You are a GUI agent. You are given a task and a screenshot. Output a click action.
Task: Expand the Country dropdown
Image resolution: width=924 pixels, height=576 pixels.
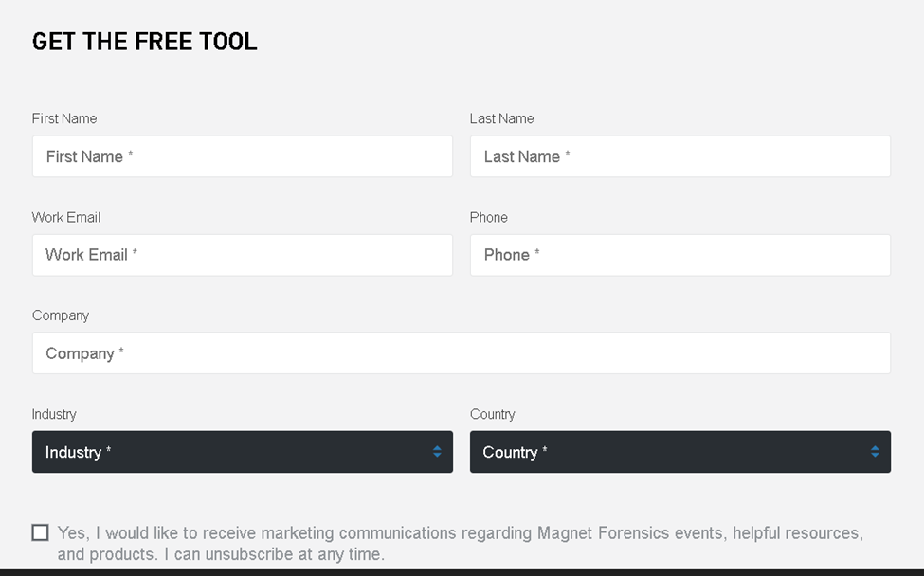tap(679, 452)
